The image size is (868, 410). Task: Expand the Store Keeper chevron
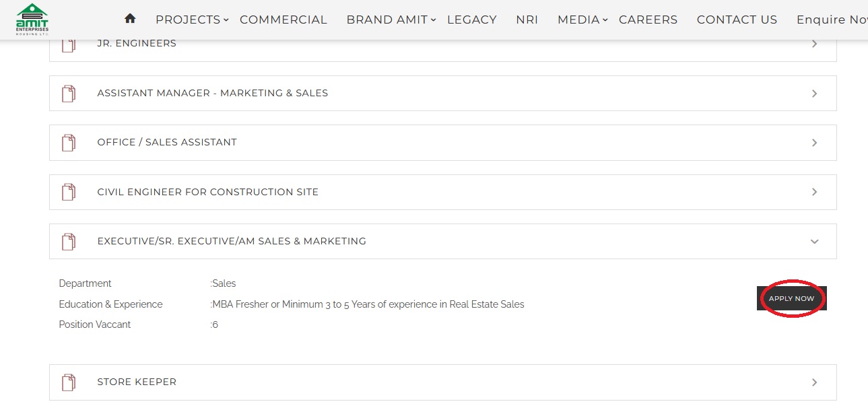(x=814, y=382)
